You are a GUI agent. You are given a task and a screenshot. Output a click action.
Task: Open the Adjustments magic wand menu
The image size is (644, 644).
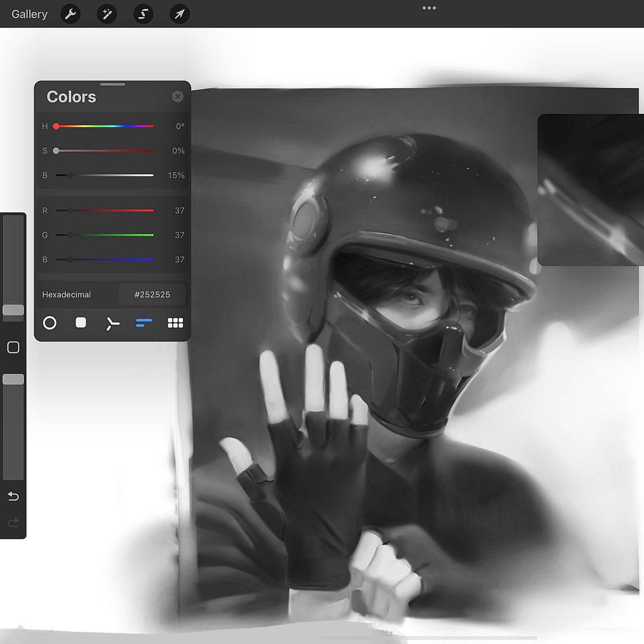(107, 14)
